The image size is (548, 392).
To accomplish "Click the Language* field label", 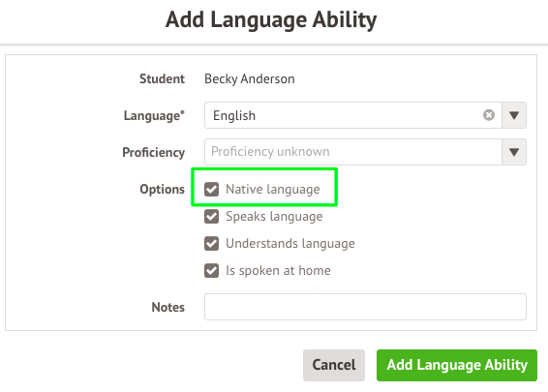I will pyautogui.click(x=154, y=115).
